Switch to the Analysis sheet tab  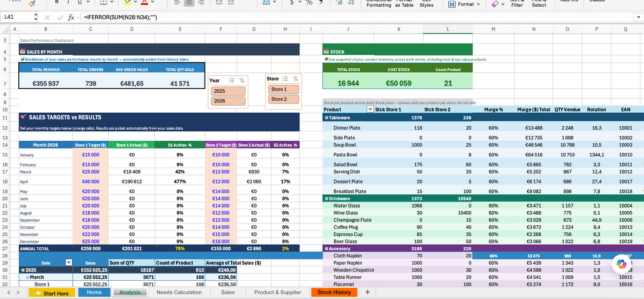130,292
